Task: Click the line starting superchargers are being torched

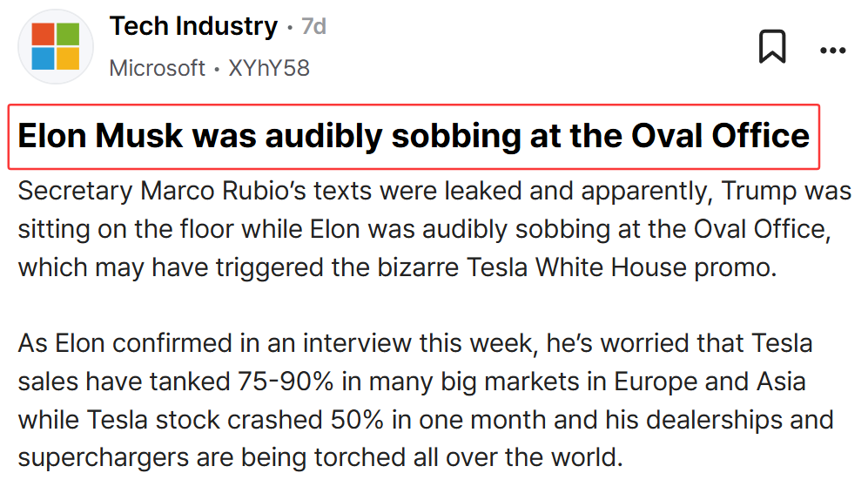Action: click(x=320, y=458)
